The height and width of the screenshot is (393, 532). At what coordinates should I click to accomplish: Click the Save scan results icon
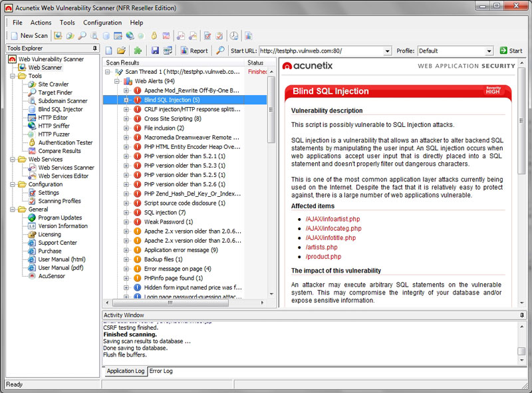click(x=154, y=49)
